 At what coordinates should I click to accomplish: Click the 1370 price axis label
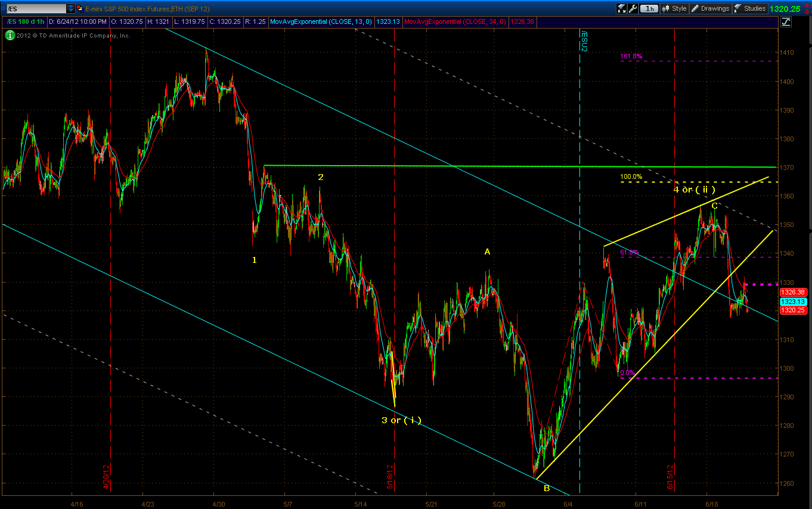[x=788, y=167]
